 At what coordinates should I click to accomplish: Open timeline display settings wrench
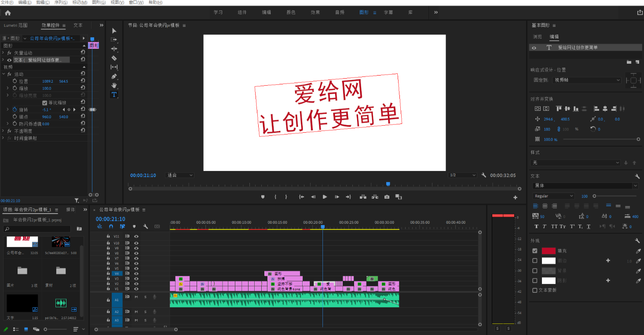tap(146, 226)
